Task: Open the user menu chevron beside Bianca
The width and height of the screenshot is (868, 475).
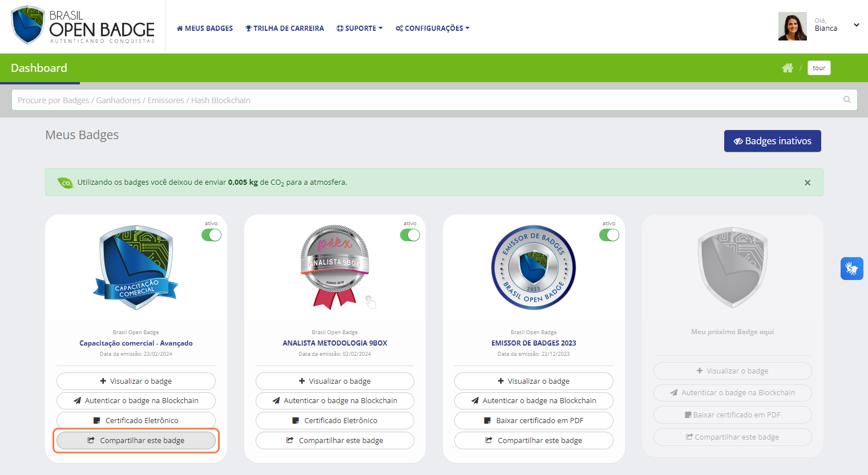Action: click(x=856, y=25)
